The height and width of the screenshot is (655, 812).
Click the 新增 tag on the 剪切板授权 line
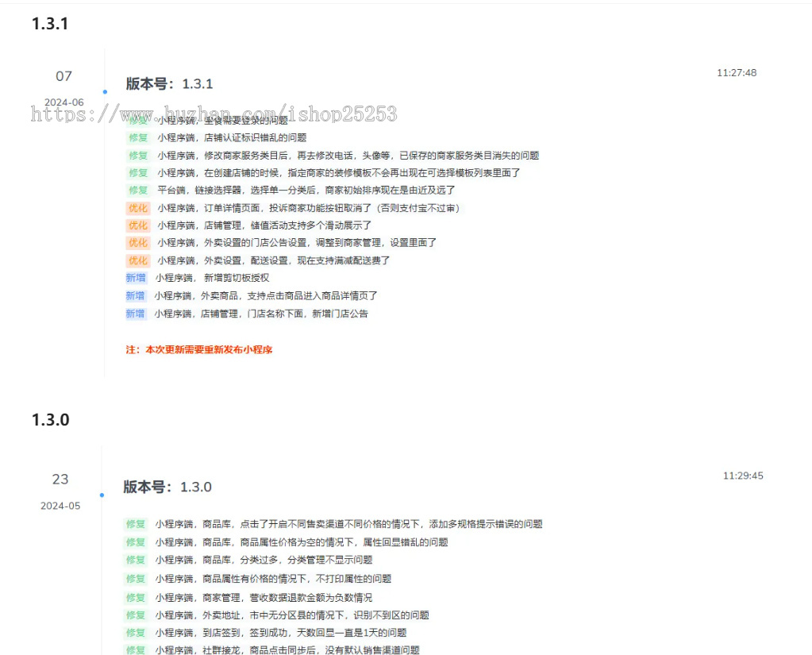click(136, 278)
